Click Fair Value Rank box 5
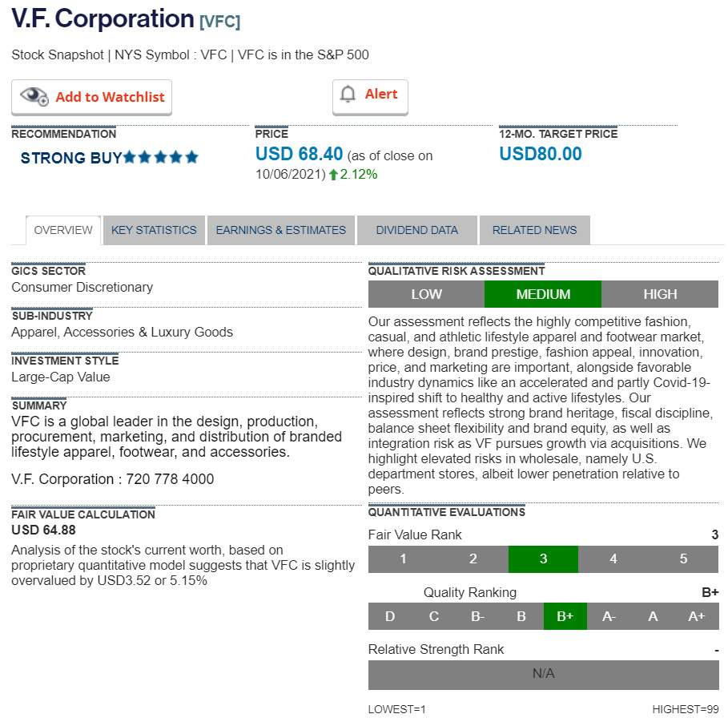This screenshot has height=722, width=728. [683, 559]
